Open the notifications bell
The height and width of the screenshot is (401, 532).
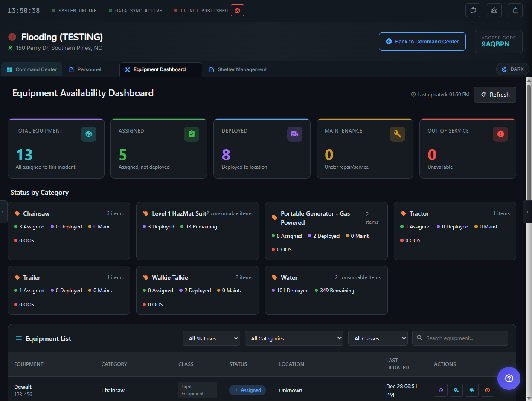coord(515,10)
